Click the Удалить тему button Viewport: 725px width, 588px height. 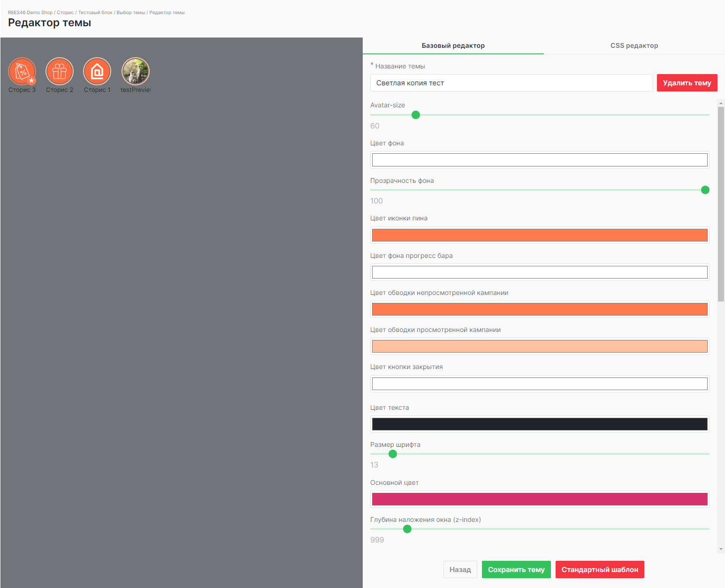pyautogui.click(x=687, y=83)
